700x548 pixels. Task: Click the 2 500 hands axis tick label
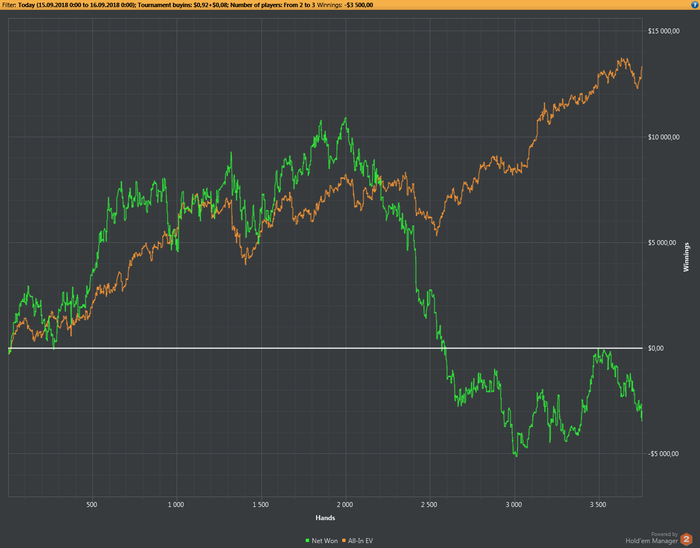point(429,505)
